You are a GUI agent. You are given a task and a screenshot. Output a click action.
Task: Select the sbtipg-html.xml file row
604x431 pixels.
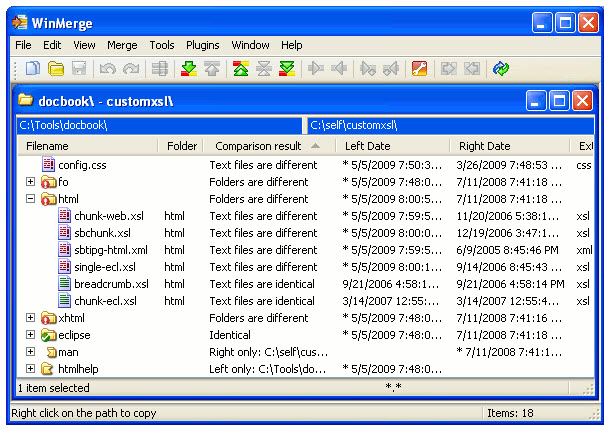click(x=305, y=250)
